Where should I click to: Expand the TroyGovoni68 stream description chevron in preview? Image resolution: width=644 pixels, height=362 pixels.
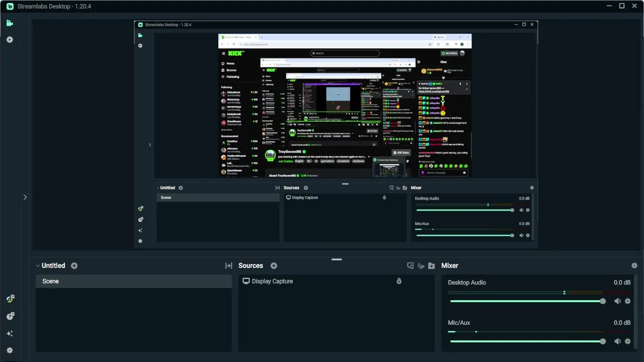click(369, 156)
